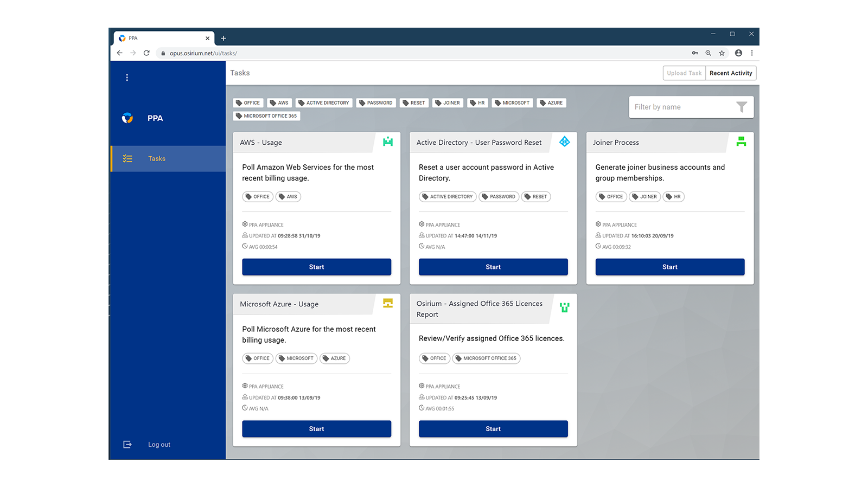Click OFFICE tag in Joiner Process card
Viewport: 868px width, 488px height.
point(611,197)
